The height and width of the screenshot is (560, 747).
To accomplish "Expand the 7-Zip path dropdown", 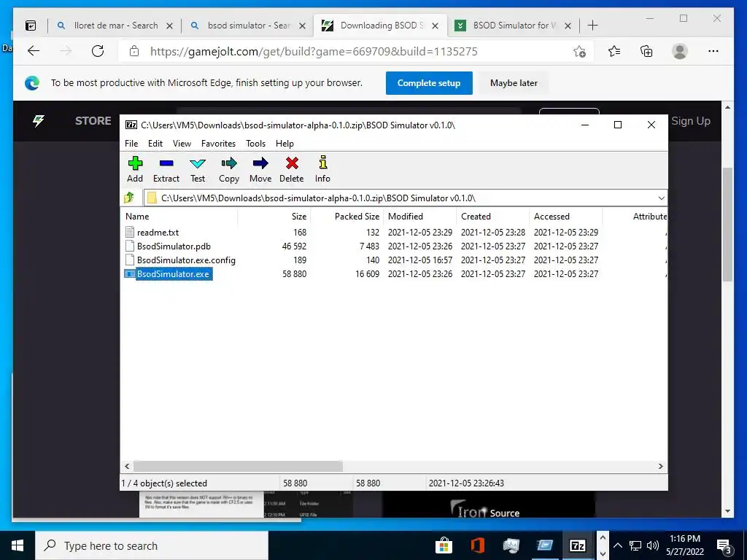I will pyautogui.click(x=661, y=198).
